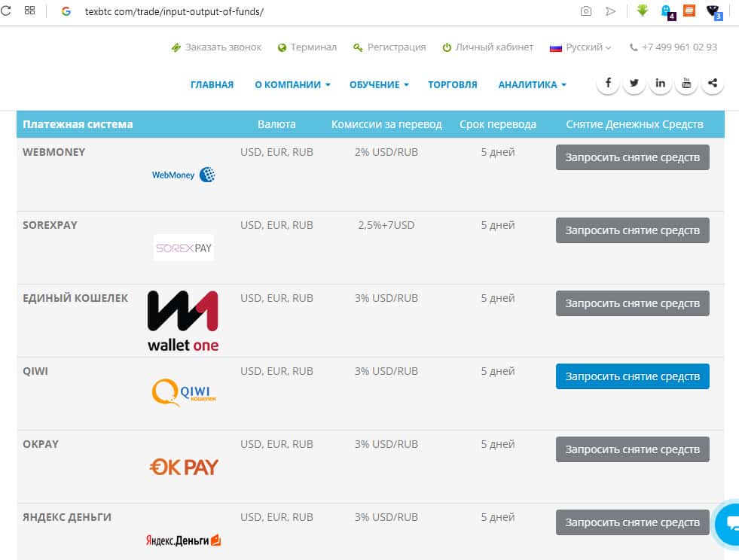Request withdrawal for OKPAY
Image resolution: width=739 pixels, height=560 pixels.
click(x=633, y=449)
